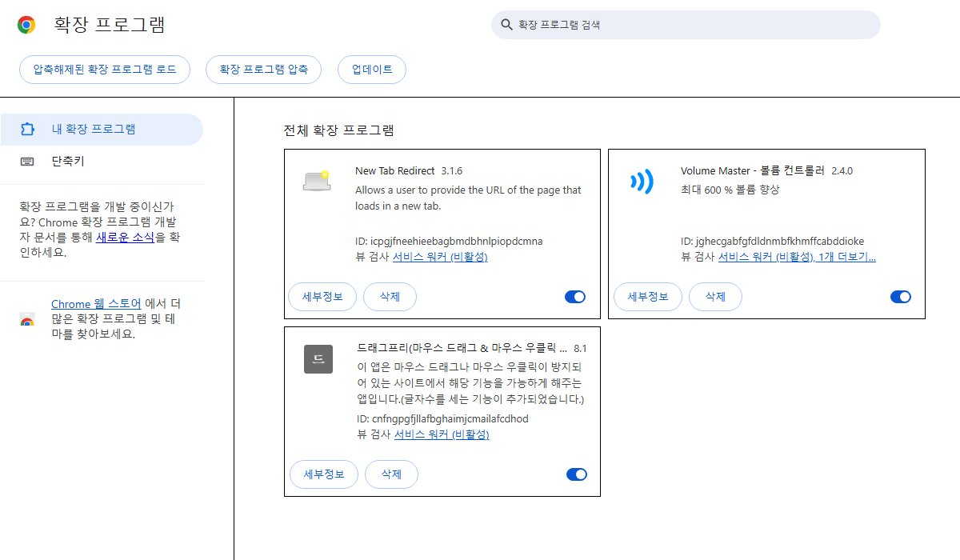Click the 드래그프리(마우스 드래그 & 마우스 우클릭 title
The image size is (960, 560).
462,348
